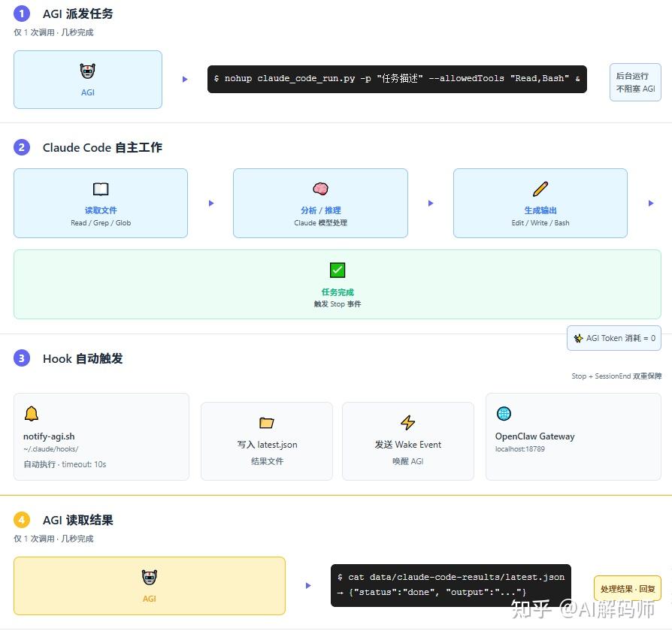The height and width of the screenshot is (637, 672).
Task: Click the AGI robot icon in step 4
Action: pos(149,577)
